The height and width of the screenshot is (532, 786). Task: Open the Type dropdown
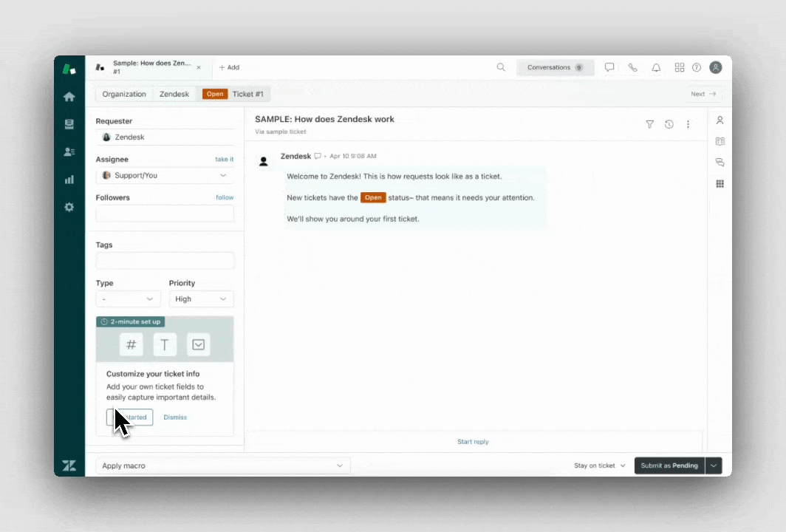coord(128,299)
